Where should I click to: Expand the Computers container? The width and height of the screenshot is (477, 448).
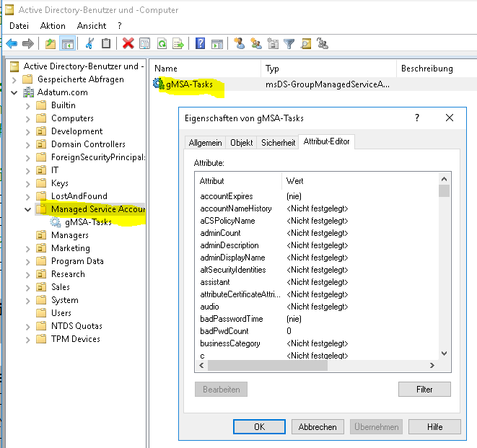pos(27,119)
